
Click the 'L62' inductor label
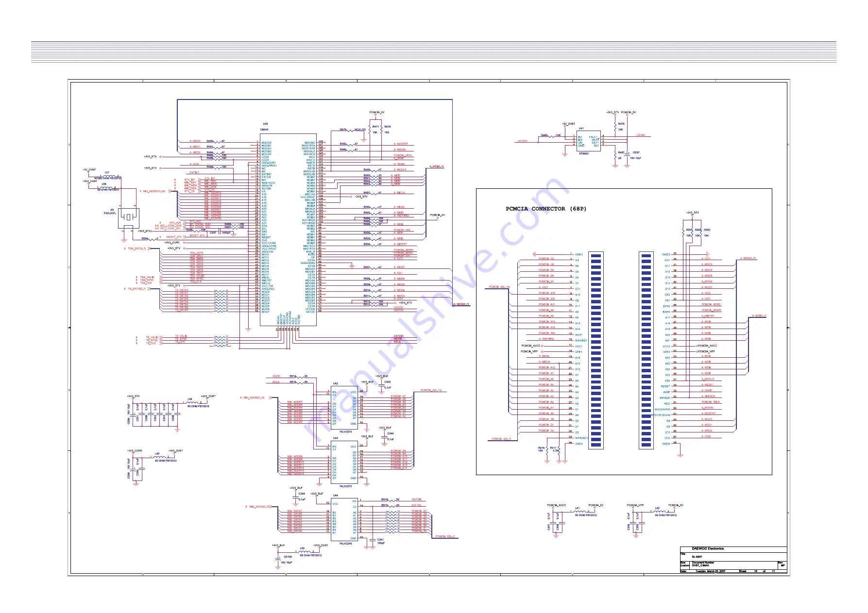(x=657, y=508)
